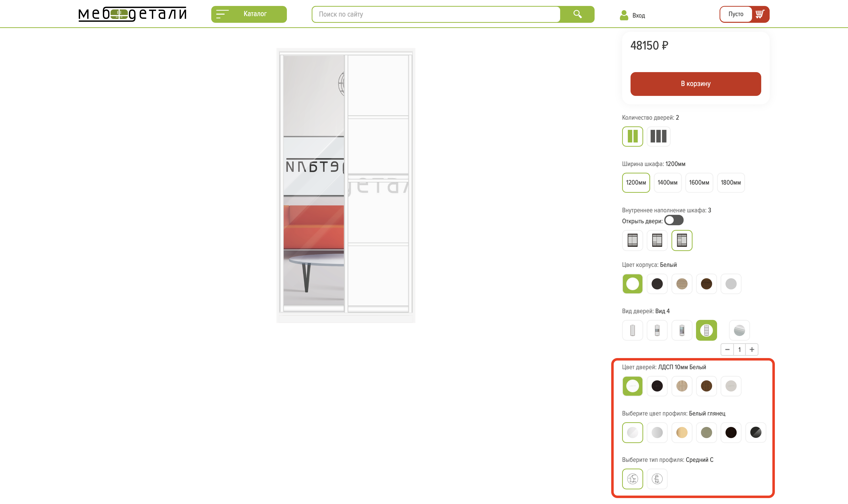This screenshot has width=848, height=504.
Task: Open the Каталог menu
Action: click(249, 14)
